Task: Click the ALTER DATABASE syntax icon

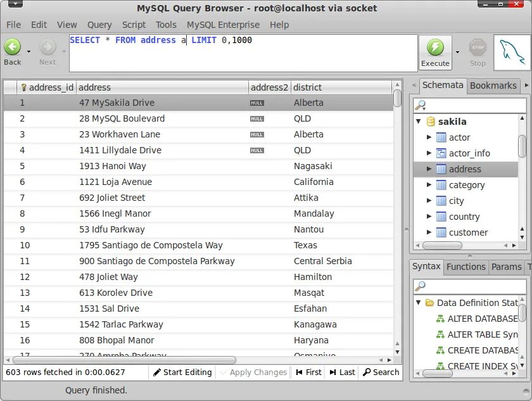Action: [440, 319]
